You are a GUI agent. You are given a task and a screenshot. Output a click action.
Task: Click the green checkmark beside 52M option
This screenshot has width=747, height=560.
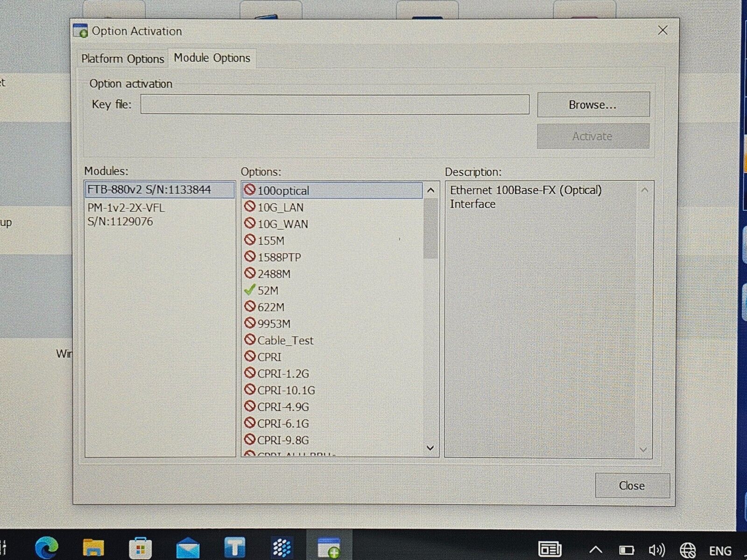coord(250,290)
